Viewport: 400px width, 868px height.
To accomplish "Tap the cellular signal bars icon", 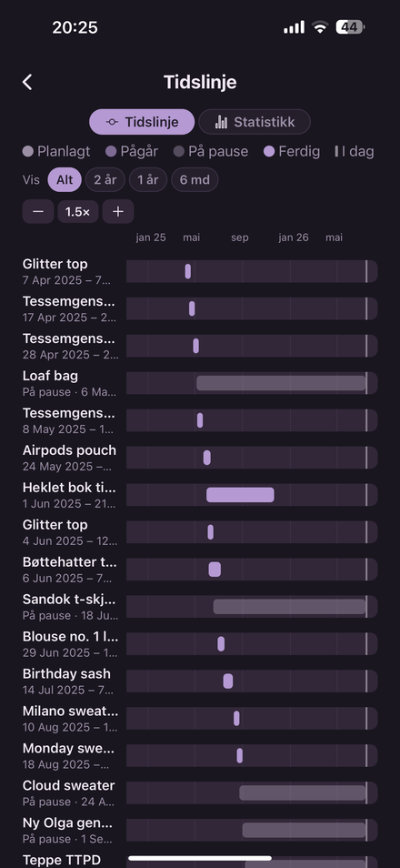I will tap(294, 27).
